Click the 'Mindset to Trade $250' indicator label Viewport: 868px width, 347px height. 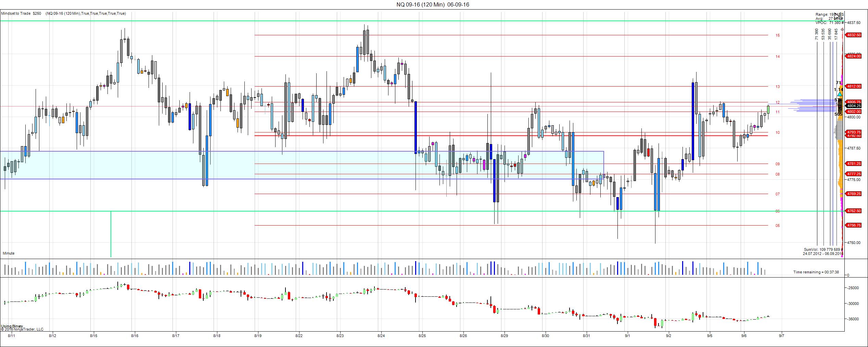[x=21, y=13]
